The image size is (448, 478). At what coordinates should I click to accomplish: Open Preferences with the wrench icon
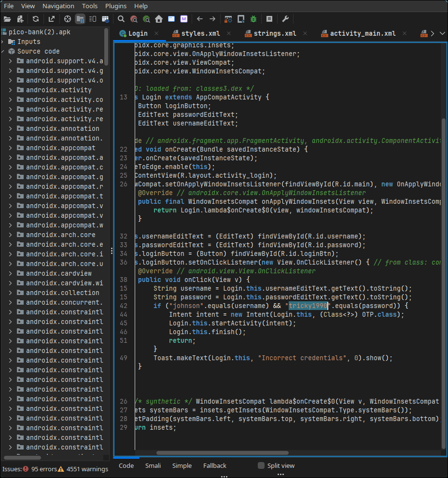coord(285,19)
